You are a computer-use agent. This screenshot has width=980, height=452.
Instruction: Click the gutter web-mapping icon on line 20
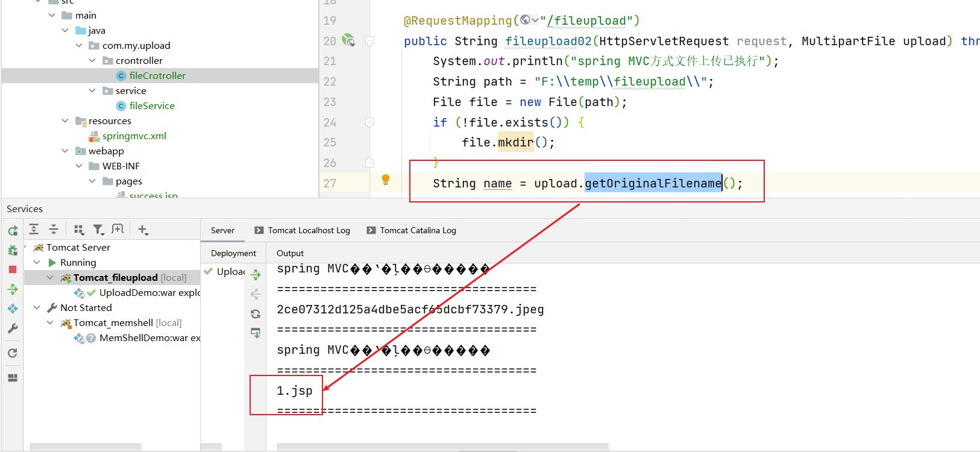tap(348, 40)
